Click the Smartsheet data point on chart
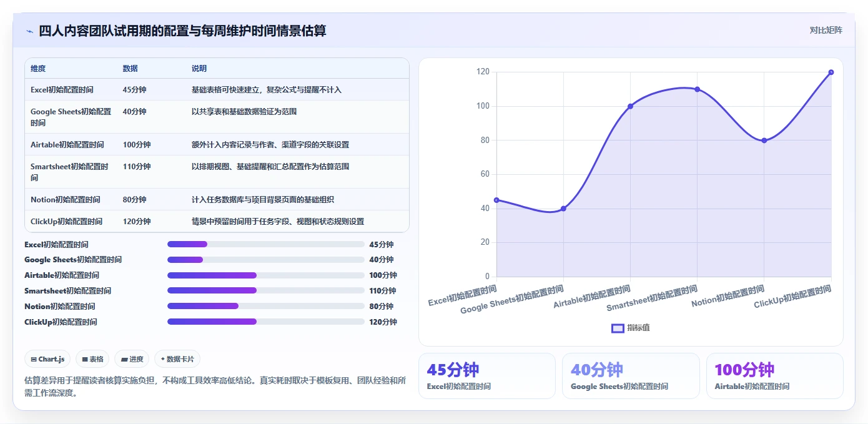Screen dimensions: 868x424 697,89
